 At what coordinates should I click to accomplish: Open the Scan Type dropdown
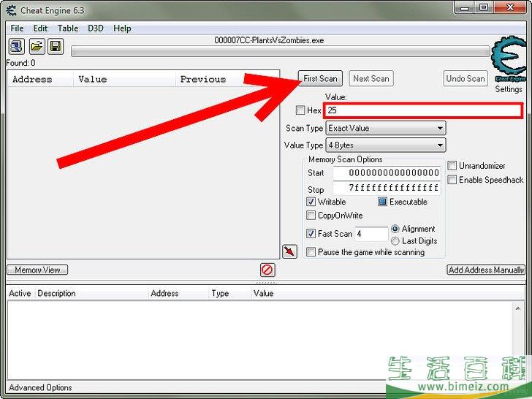pos(386,129)
